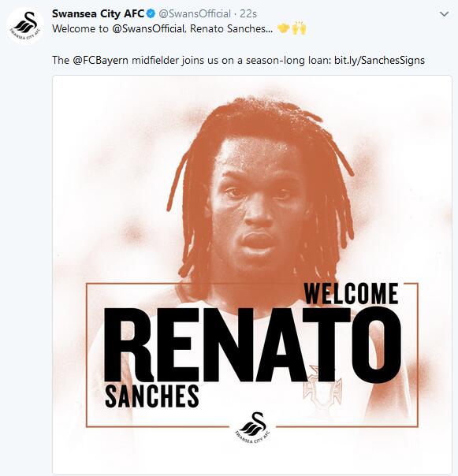Click the WELCOME headline in the graphic
Image resolution: width=458 pixels, height=476 pixels.
pyautogui.click(x=351, y=293)
